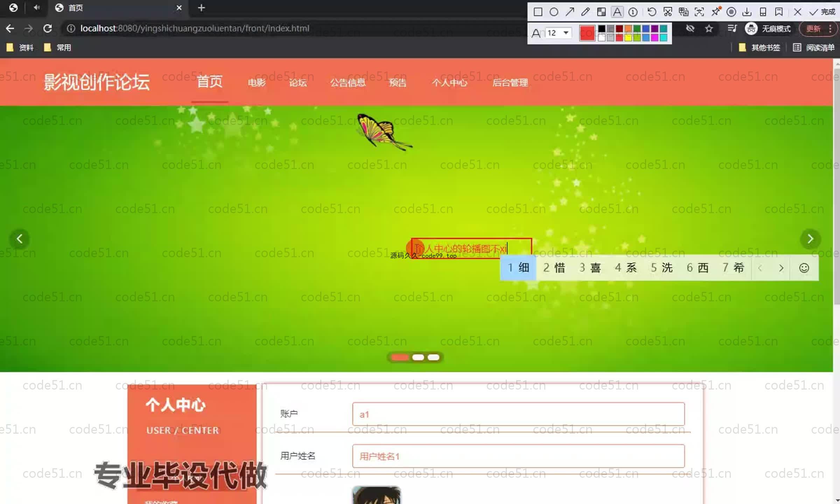Save screenshot with download icon

(x=747, y=12)
